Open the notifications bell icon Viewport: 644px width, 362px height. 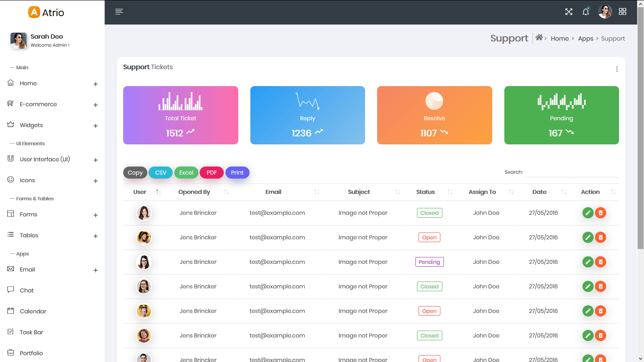pos(586,12)
